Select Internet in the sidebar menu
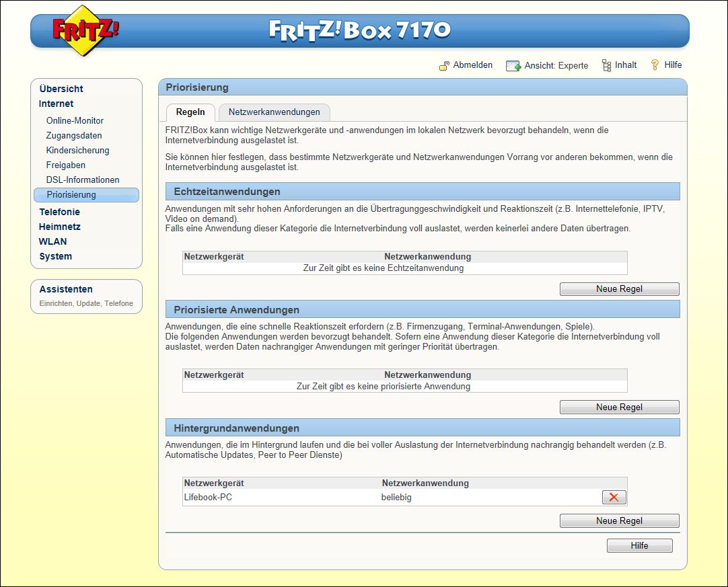Viewport: 728px width, 587px height. pyautogui.click(x=56, y=104)
